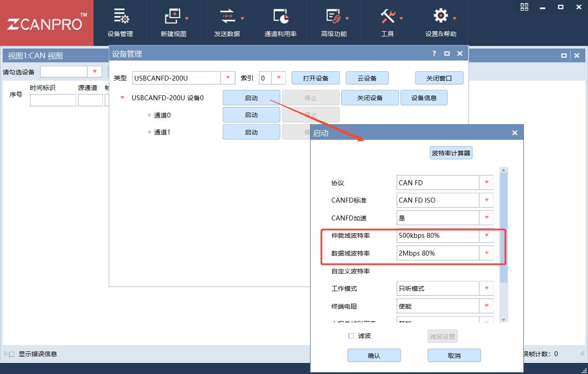Click the help question mark in 设备管理
588x374 pixels.
pyautogui.click(x=434, y=54)
